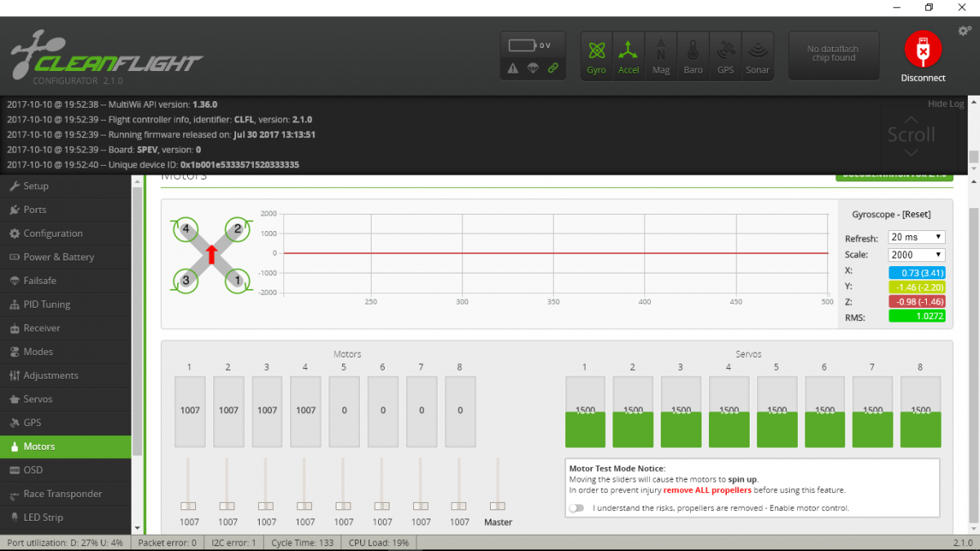Reset the gyroscope graph via [Reset]

coord(915,215)
